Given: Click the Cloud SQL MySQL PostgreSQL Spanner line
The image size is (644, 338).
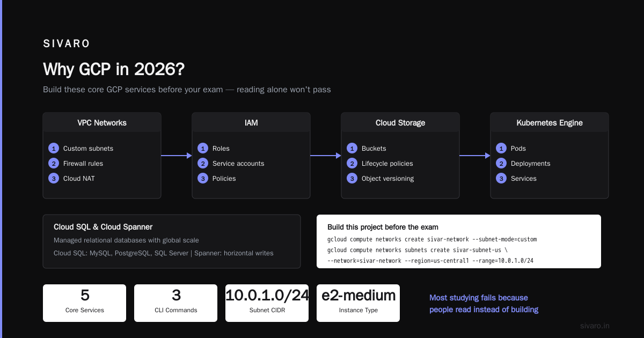Looking at the screenshot, I should [164, 253].
